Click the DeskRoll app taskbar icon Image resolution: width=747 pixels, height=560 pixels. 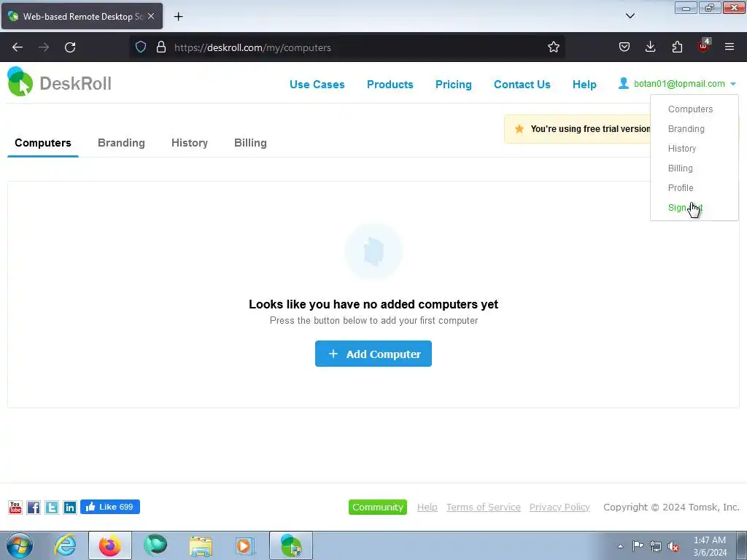pos(291,545)
